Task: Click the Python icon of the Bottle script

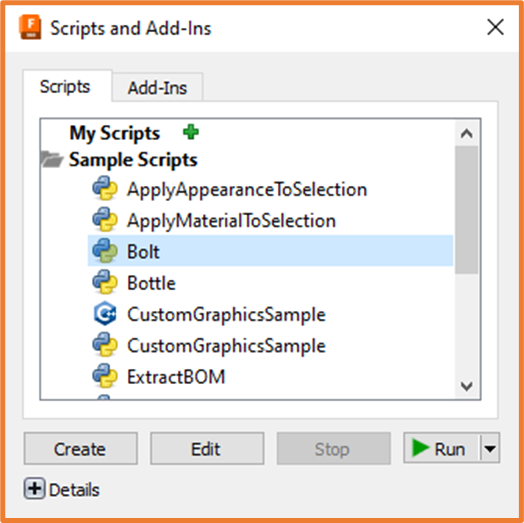Action: point(105,282)
